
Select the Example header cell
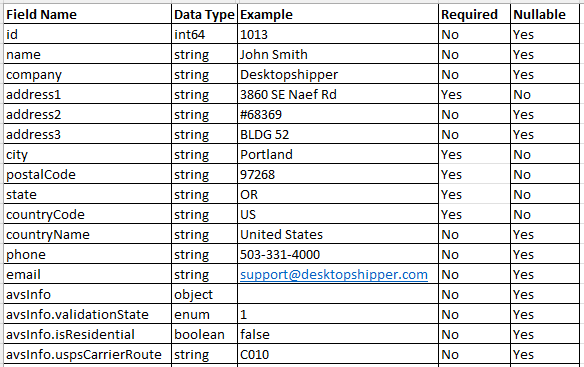tap(338, 14)
